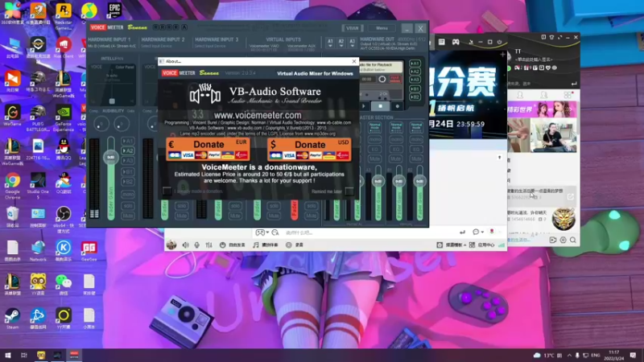Click the recording icon in YY bar
The image size is (644, 362).
(x=289, y=245)
